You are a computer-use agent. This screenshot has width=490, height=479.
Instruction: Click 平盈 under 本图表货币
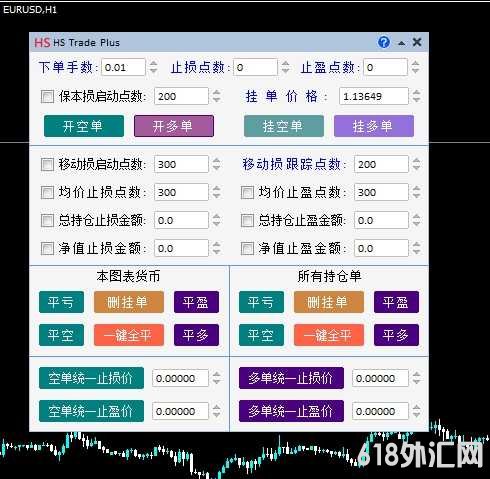pyautogui.click(x=196, y=302)
